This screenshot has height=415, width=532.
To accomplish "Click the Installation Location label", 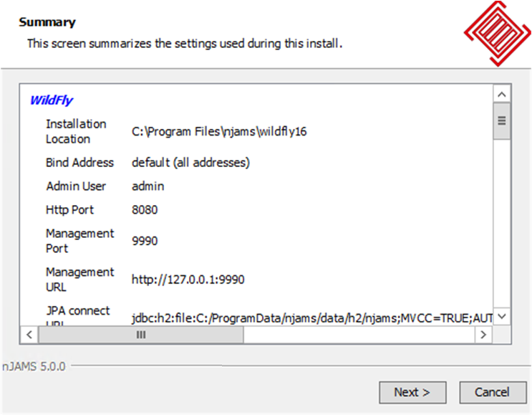I will [76, 131].
